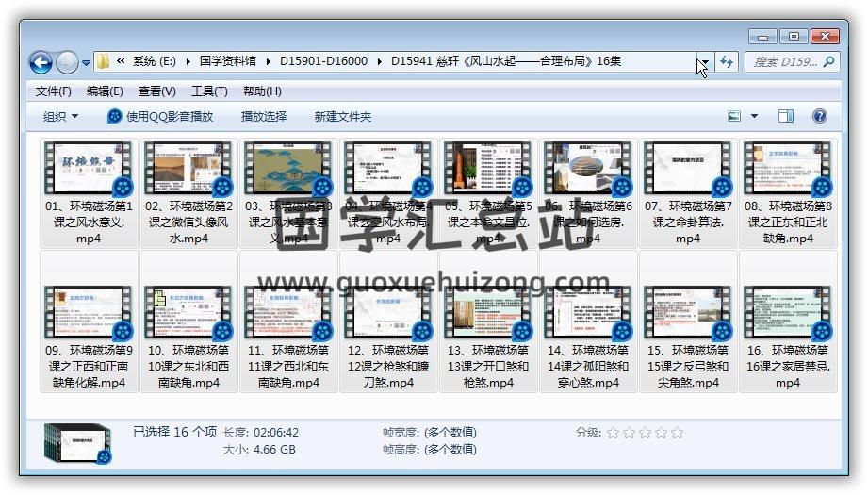Set the rating to the fifth star
868x495 pixels.
tap(677, 433)
